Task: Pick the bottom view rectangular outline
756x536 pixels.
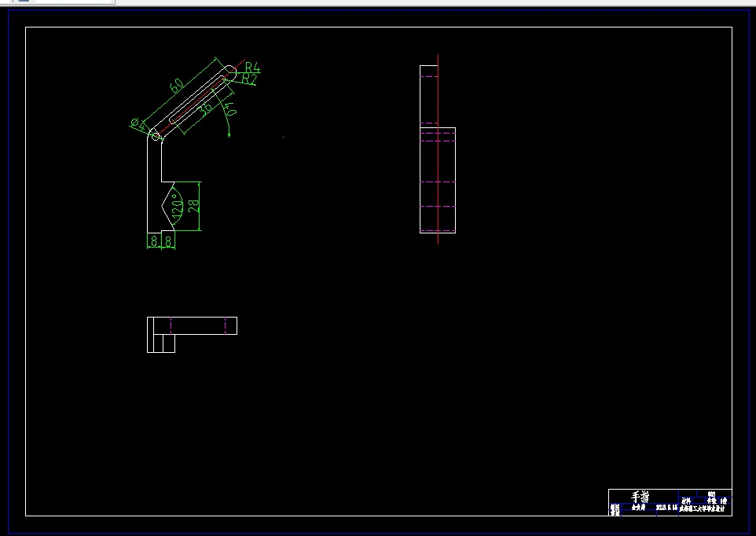Action: pyautogui.click(x=192, y=335)
